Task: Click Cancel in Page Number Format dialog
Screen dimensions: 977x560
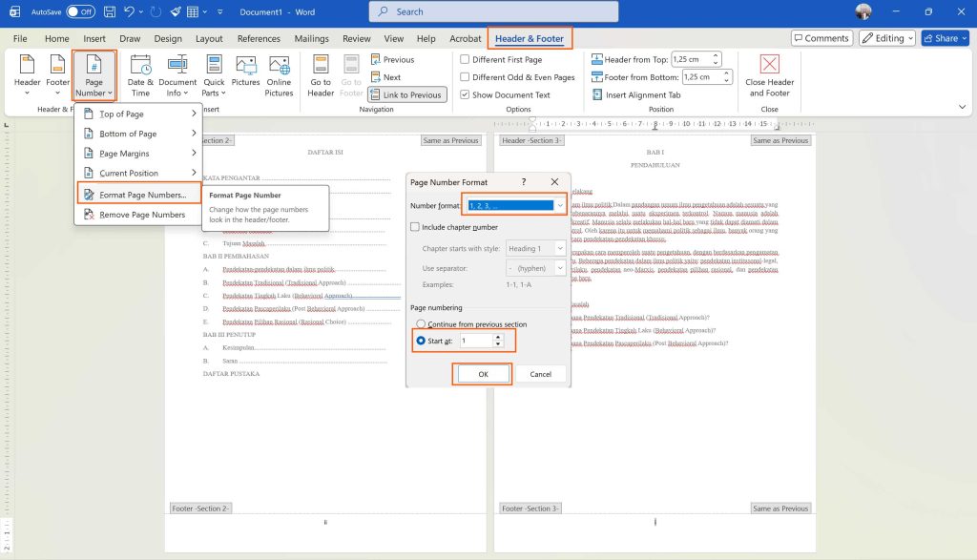Action: pos(540,374)
